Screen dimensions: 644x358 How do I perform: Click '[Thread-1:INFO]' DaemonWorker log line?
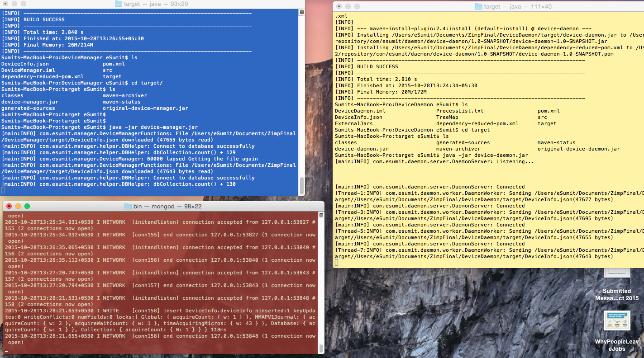(x=489, y=193)
